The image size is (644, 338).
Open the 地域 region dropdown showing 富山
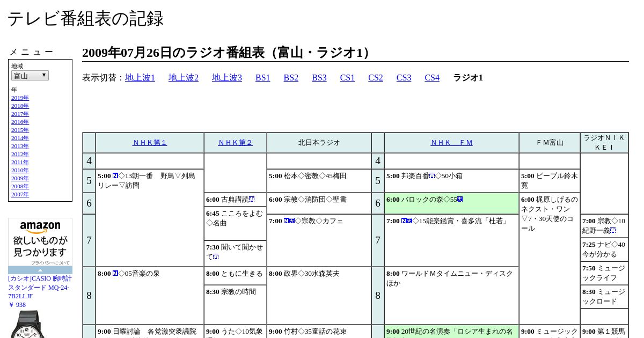pyautogui.click(x=30, y=76)
